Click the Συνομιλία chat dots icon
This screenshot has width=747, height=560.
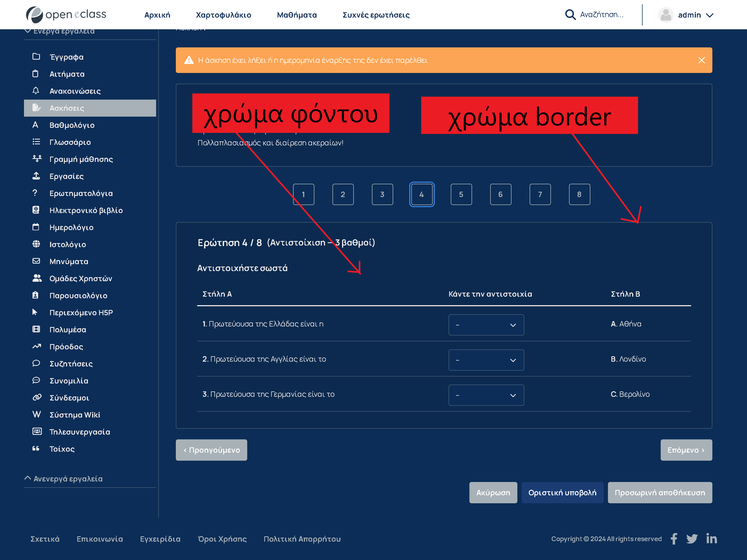[36, 380]
